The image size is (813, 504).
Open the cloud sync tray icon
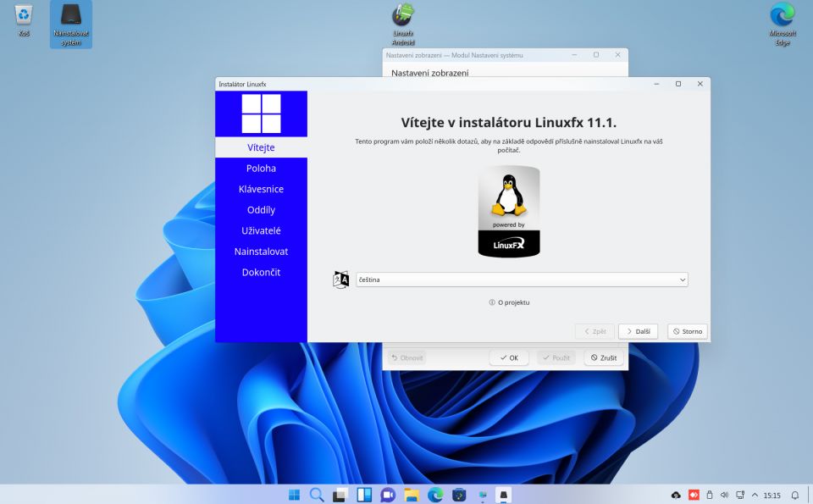(x=676, y=496)
